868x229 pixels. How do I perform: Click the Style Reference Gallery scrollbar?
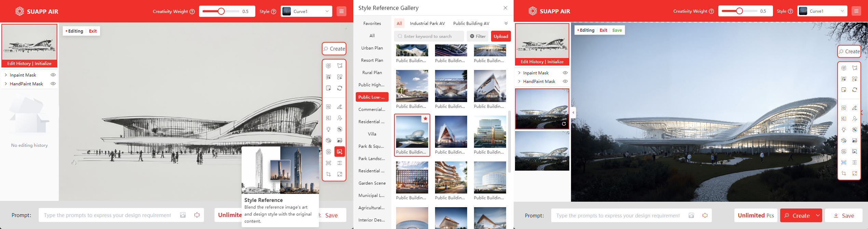(510, 141)
